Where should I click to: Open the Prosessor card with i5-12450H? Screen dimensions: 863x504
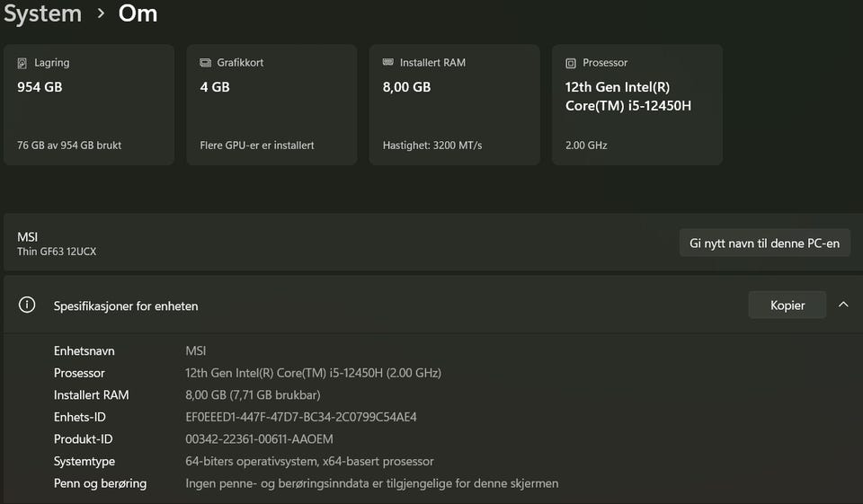coord(637,104)
